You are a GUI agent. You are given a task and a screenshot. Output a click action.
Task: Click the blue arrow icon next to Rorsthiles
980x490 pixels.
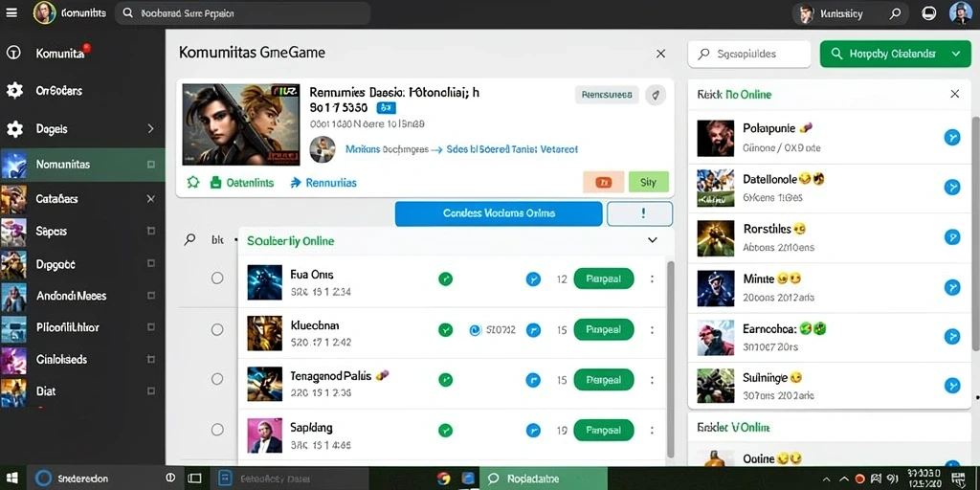click(952, 237)
